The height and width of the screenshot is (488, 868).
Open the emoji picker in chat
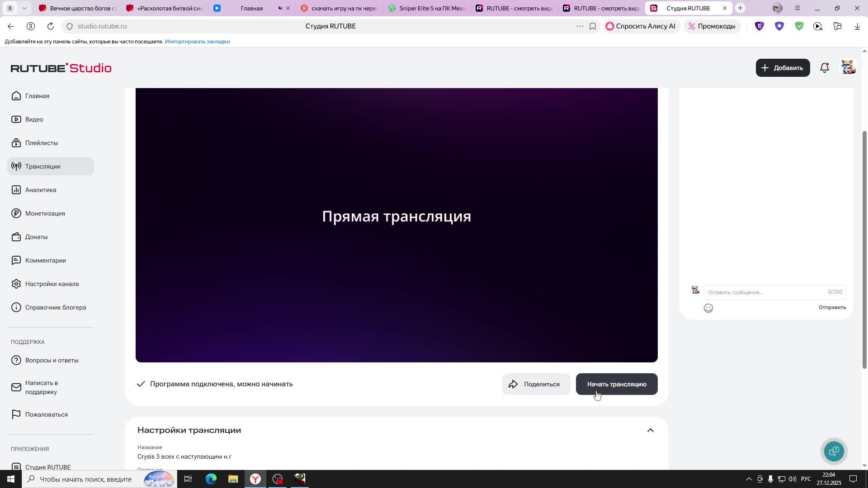(708, 308)
